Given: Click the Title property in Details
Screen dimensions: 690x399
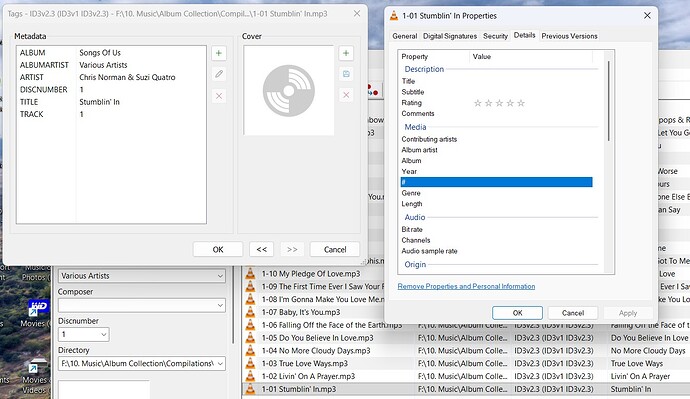Looking at the screenshot, I should pos(496,81).
